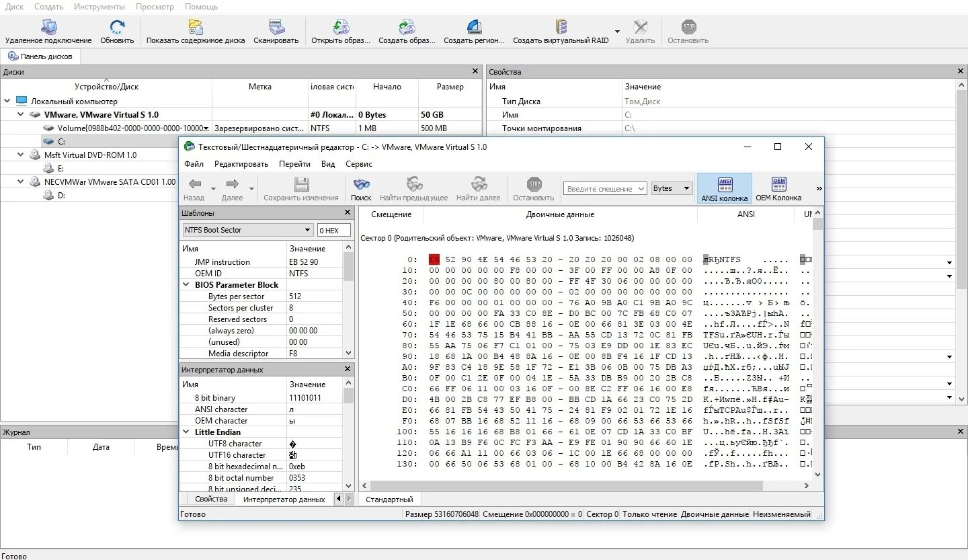
Task: Select highlighted first byte at offset 0
Action: 434,259
